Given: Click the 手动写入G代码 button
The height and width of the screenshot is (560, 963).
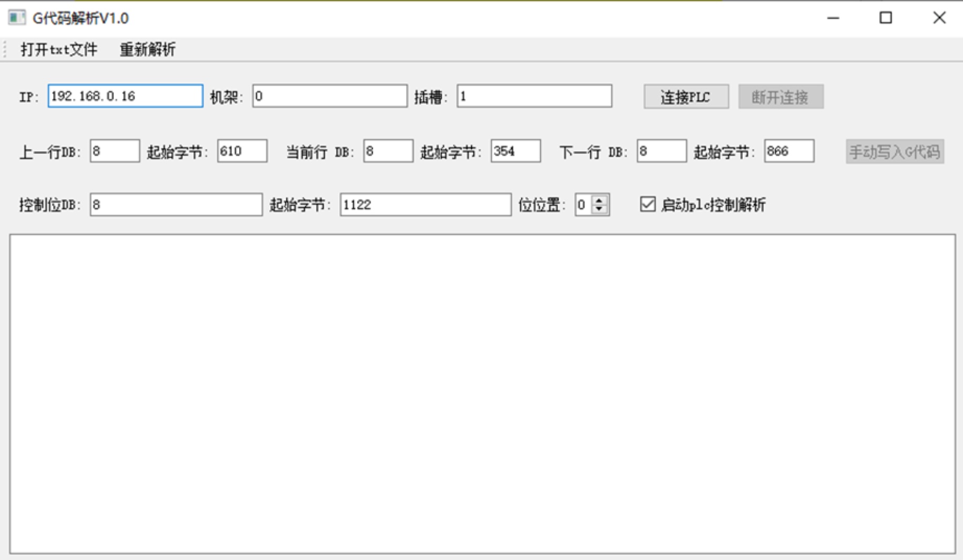Looking at the screenshot, I should tap(895, 152).
